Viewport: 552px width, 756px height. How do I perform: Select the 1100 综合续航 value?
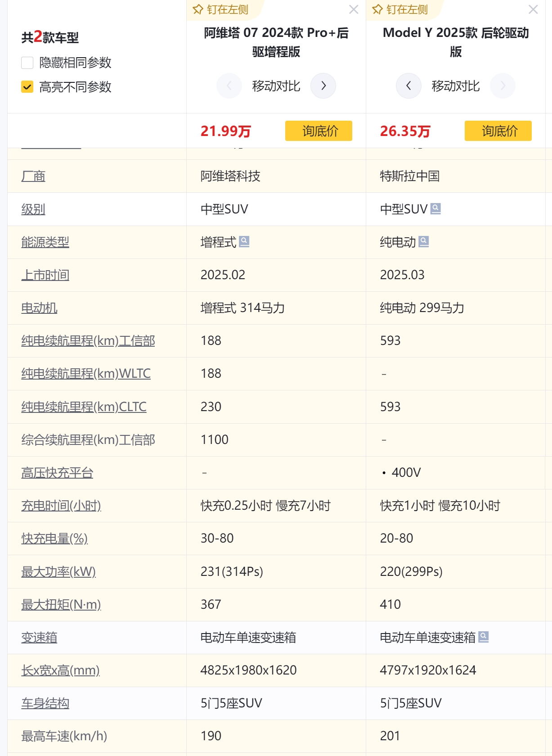215,439
